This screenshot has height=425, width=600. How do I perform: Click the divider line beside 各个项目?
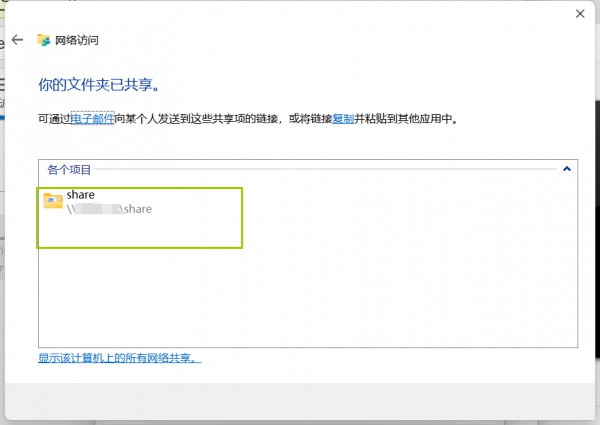[325, 169]
